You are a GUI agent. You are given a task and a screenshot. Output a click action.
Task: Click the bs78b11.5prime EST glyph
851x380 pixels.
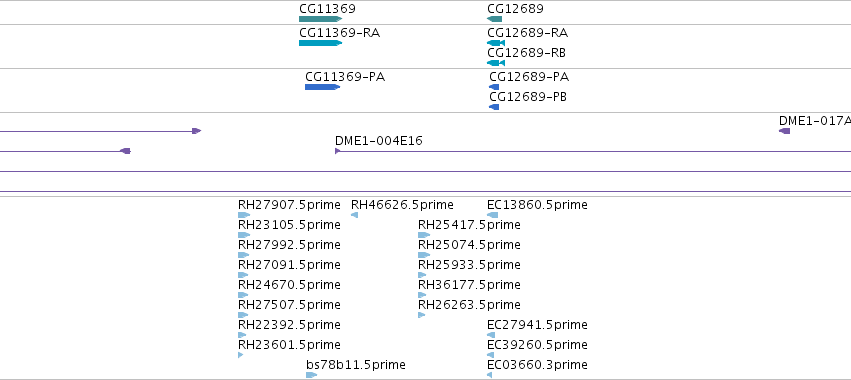pyautogui.click(x=312, y=375)
